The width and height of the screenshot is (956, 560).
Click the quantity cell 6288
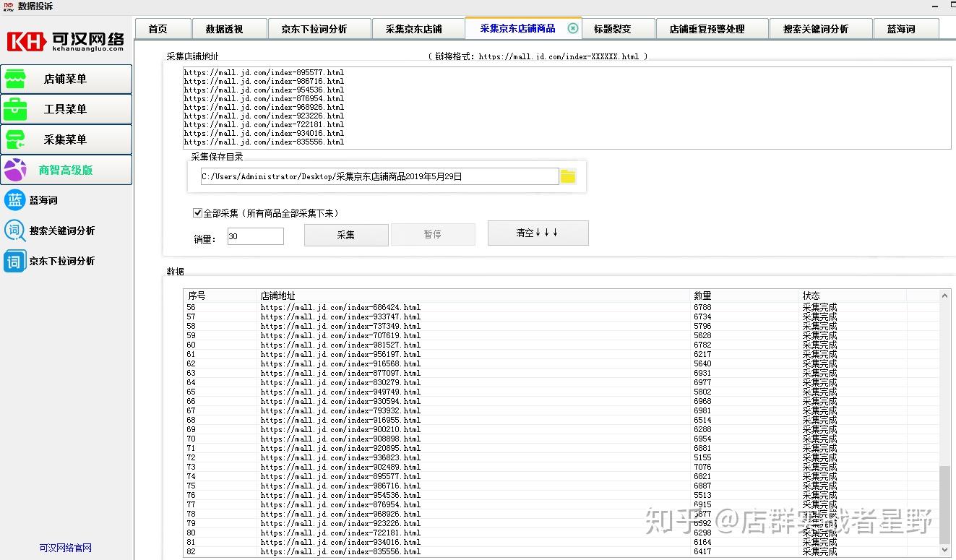pos(702,429)
